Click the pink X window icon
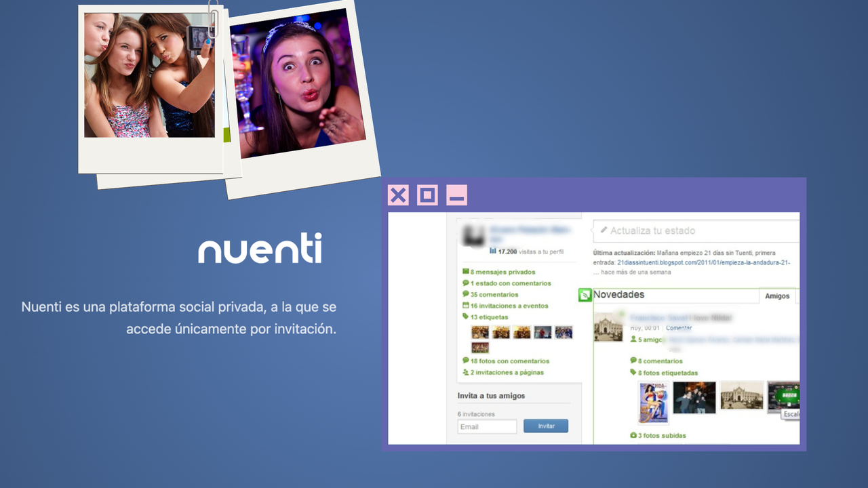This screenshot has width=868, height=488. point(398,195)
